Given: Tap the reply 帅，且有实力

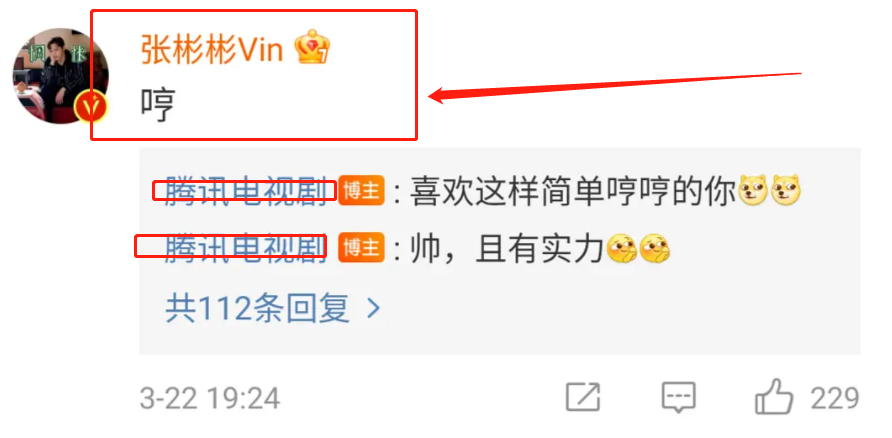Looking at the screenshot, I should [x=507, y=249].
